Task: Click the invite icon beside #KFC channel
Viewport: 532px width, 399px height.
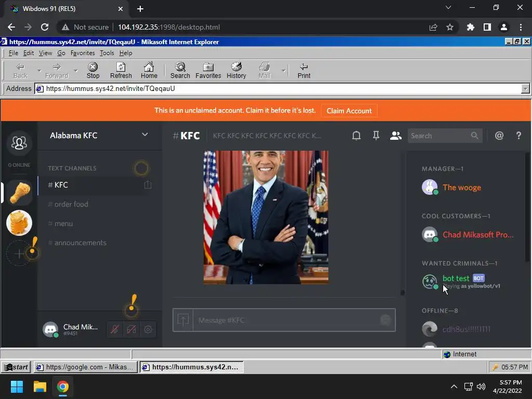Action: click(148, 184)
